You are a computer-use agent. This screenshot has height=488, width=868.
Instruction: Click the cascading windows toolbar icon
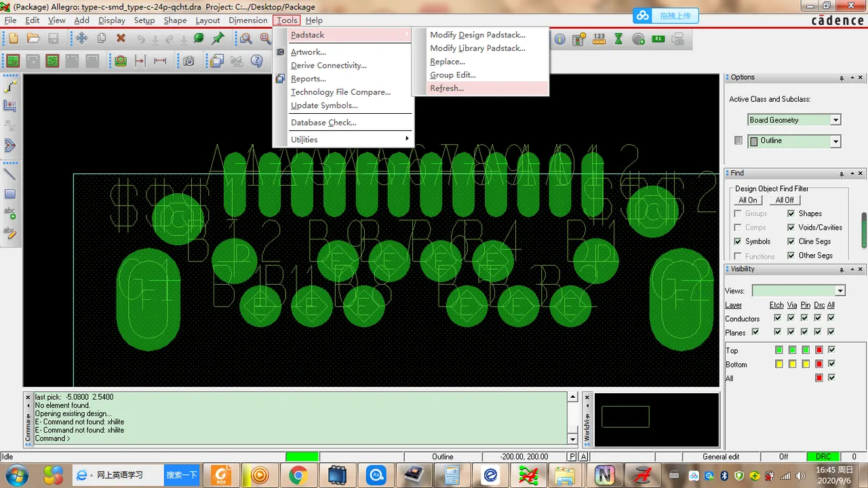pos(216,61)
